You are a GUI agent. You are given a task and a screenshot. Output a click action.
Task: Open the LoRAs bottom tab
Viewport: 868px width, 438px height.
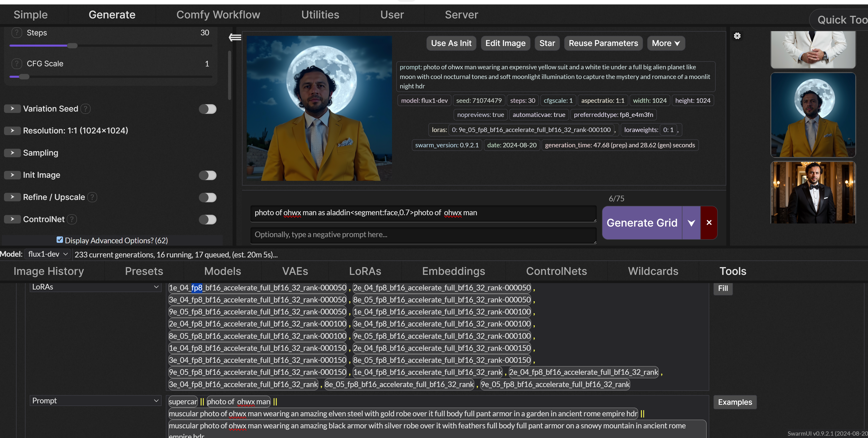[x=365, y=271]
